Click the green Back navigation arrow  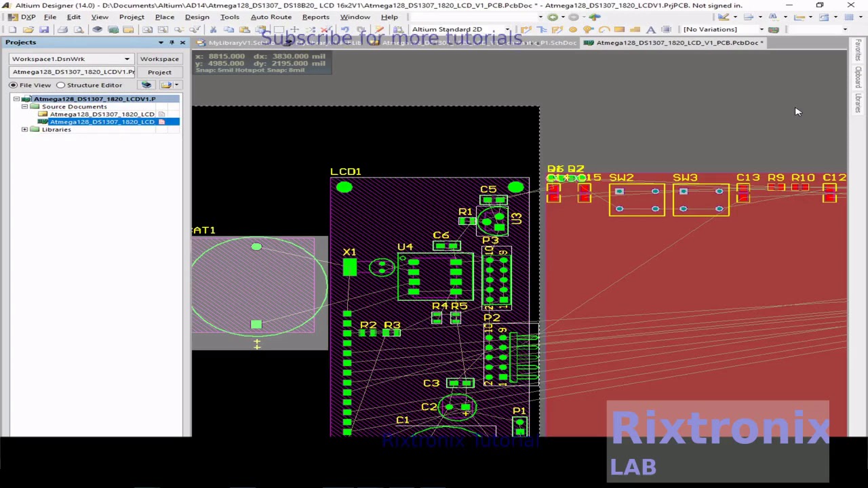[553, 16]
